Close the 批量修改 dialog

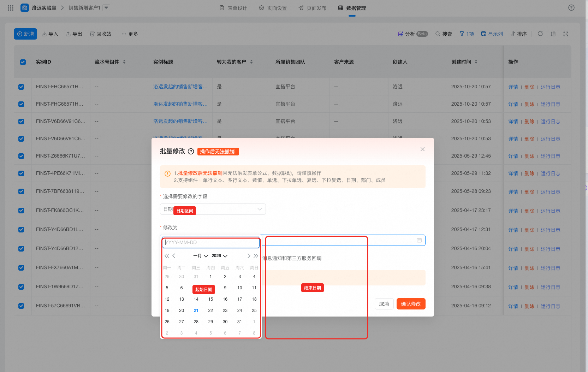point(422,149)
